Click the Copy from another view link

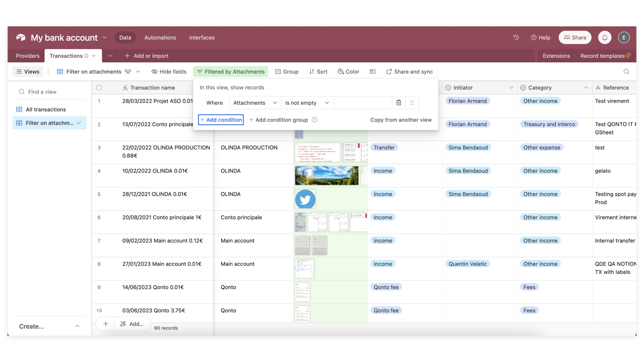pyautogui.click(x=401, y=120)
